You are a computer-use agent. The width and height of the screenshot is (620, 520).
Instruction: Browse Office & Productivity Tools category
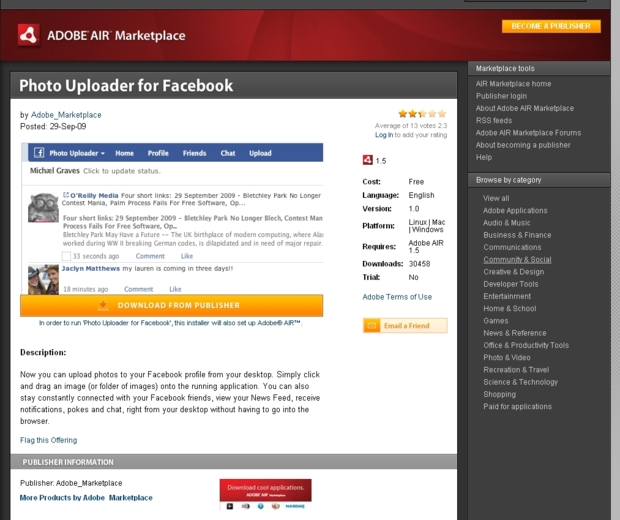pyautogui.click(x=525, y=345)
